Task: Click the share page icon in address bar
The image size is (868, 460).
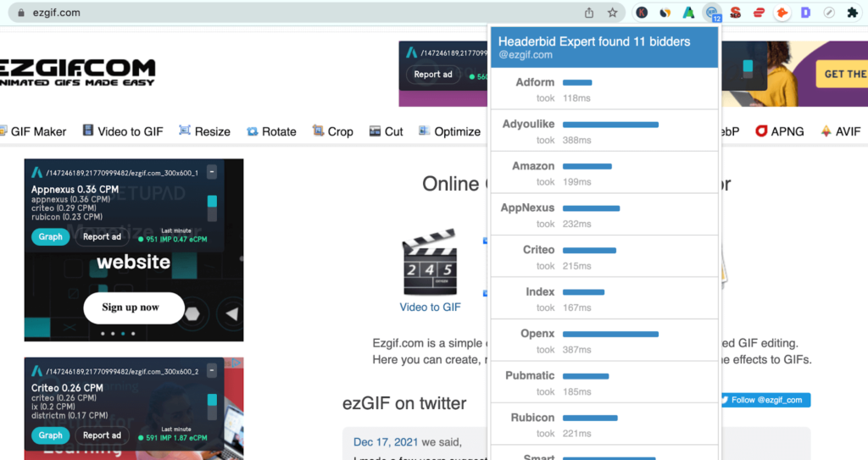Action: pos(589,13)
